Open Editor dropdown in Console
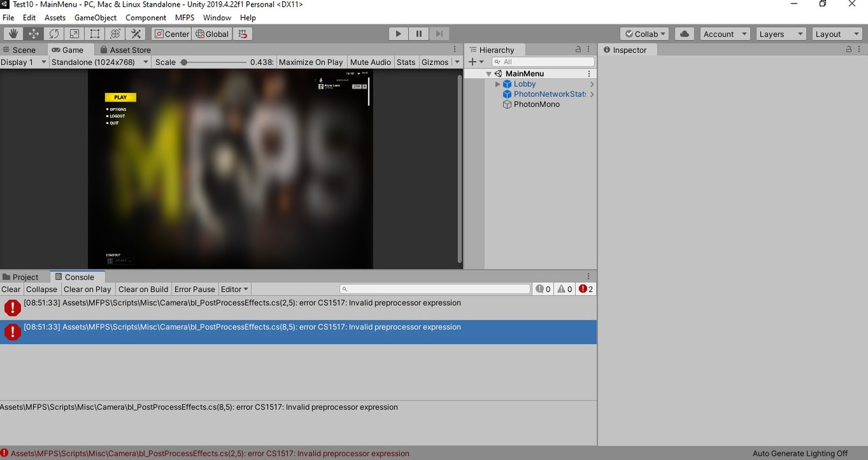868x460 pixels. [x=235, y=289]
